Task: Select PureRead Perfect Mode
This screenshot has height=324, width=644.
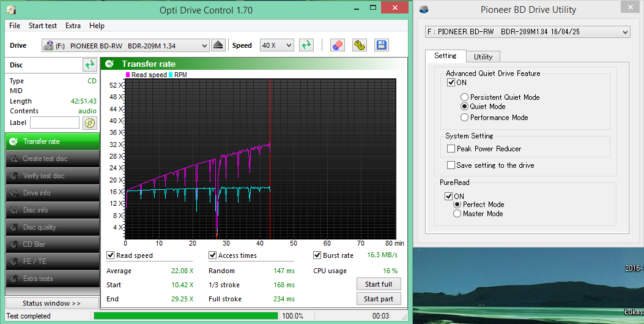Action: tap(457, 205)
